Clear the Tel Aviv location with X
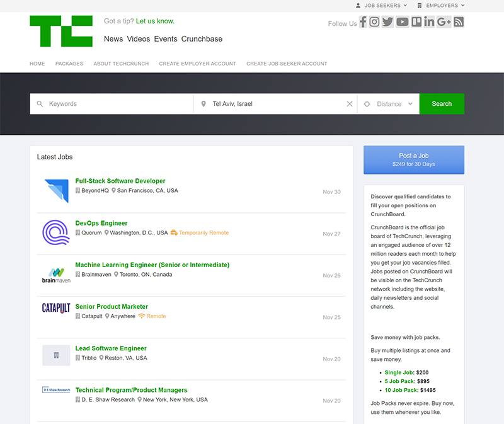Viewport: 504px width, 424px height. click(x=350, y=104)
